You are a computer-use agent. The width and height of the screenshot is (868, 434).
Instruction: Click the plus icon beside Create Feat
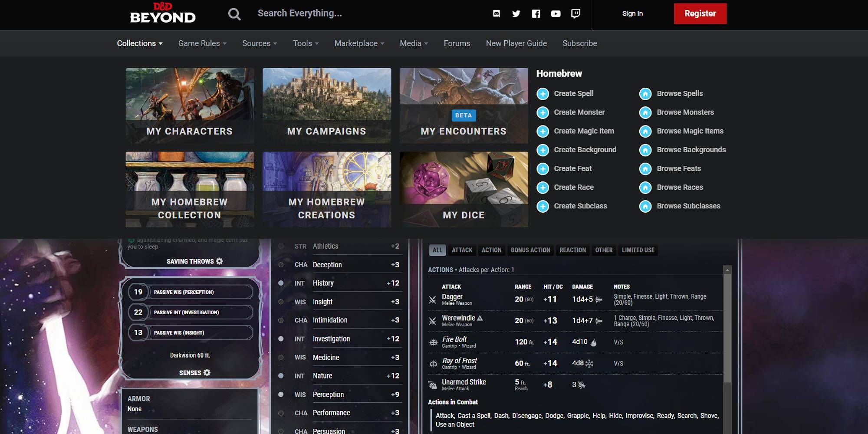[542, 168]
